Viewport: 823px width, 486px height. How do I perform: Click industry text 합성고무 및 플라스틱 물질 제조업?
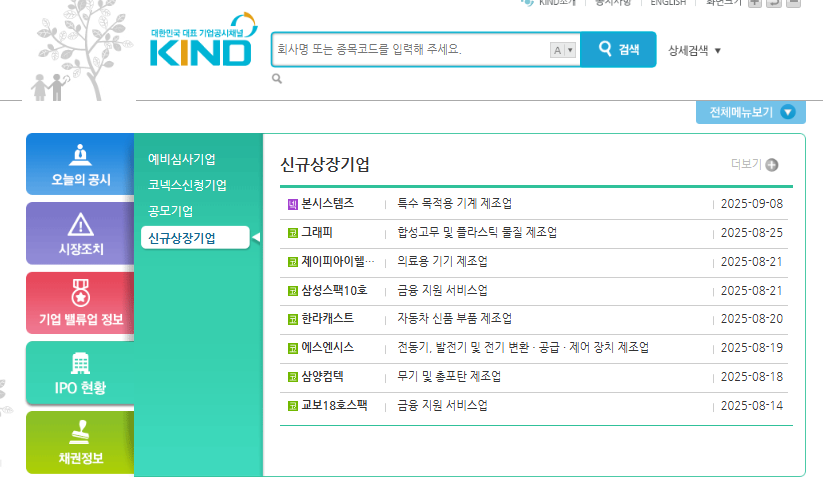477,232
